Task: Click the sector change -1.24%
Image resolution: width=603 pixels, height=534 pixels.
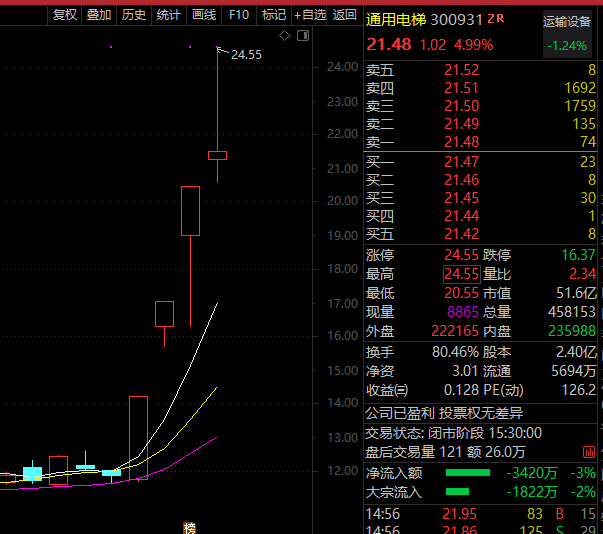Action: point(567,46)
